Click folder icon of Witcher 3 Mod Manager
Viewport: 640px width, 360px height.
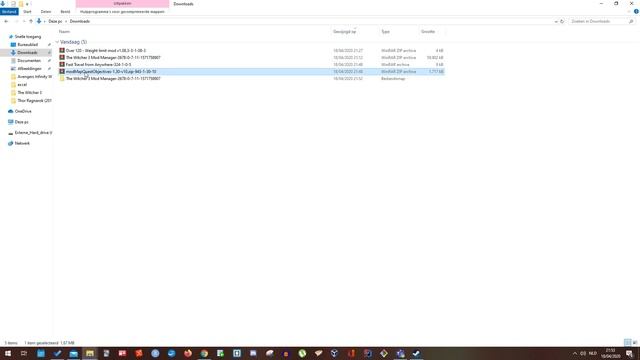[62, 78]
